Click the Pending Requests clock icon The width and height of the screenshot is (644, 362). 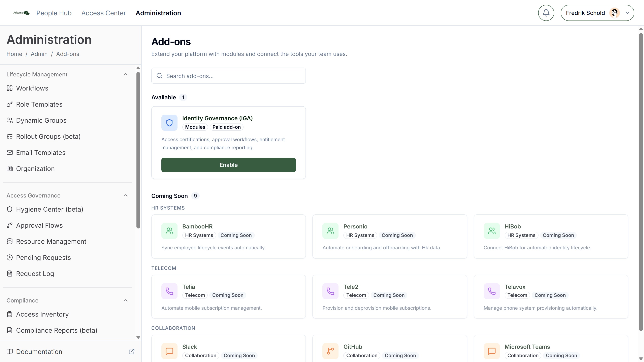click(x=9, y=257)
